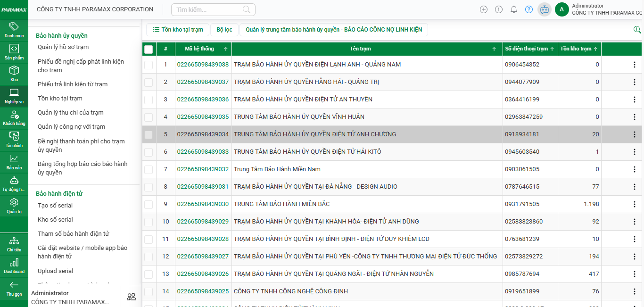Click the plus add icon in header
Viewport: 644px width, 307px height.
point(483,9)
